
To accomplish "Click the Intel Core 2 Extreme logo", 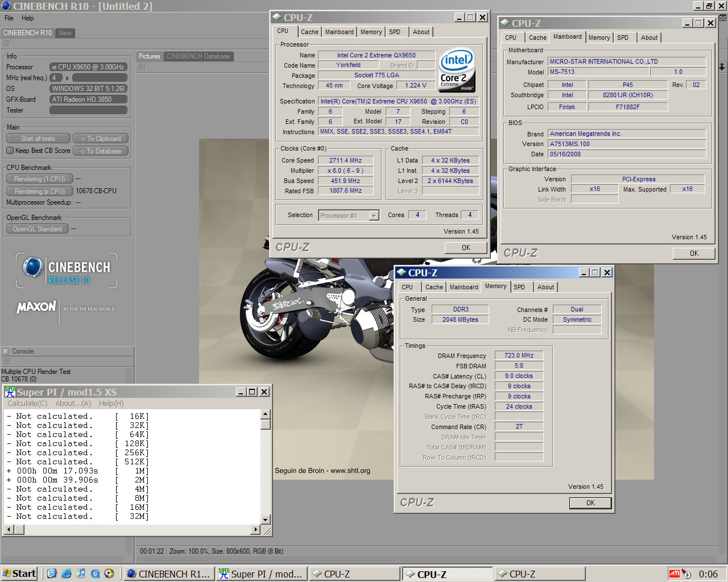I will 457,70.
